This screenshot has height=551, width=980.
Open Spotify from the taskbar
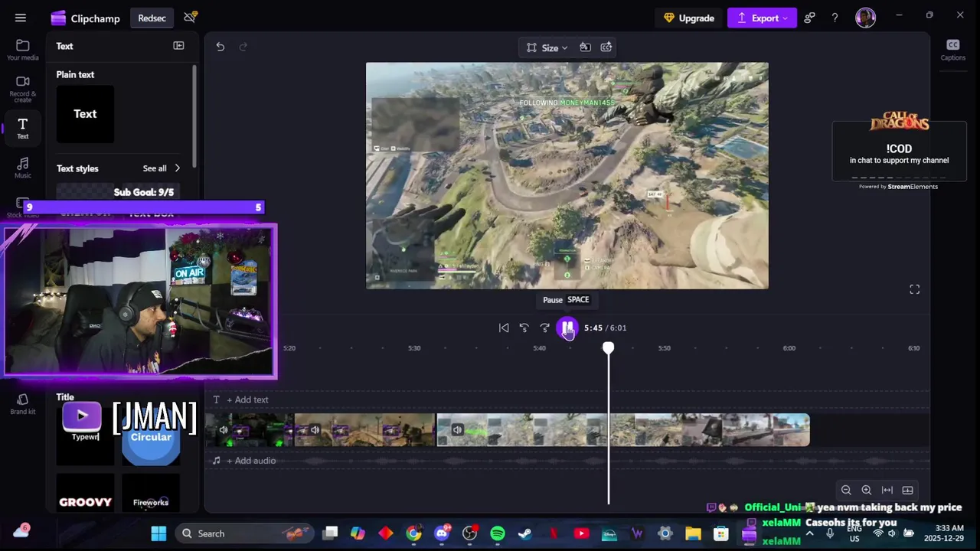(498, 533)
